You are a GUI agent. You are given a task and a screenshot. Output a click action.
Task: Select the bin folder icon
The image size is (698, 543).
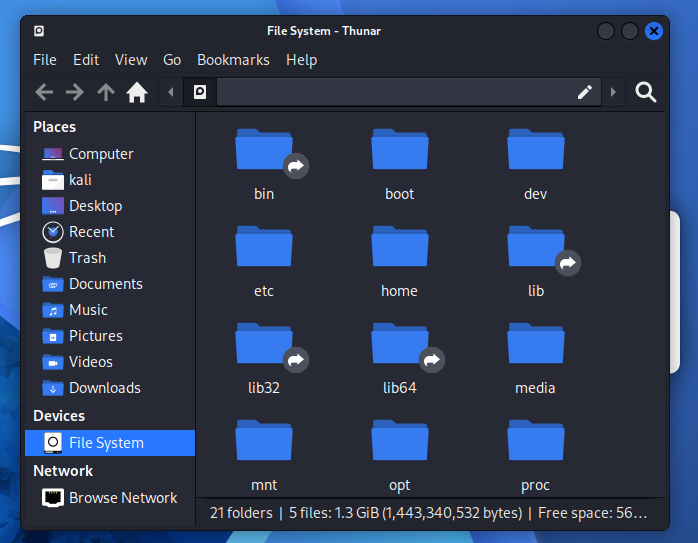[x=264, y=150]
